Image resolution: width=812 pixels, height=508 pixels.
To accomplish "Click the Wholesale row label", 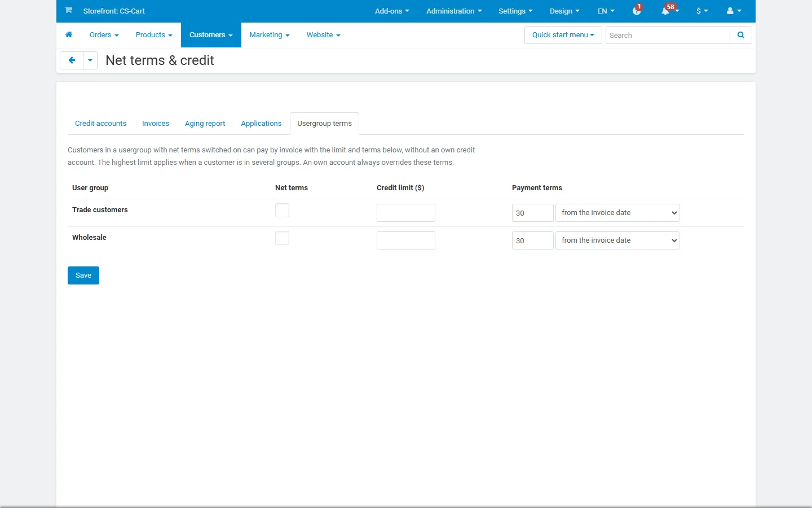I will point(89,238).
